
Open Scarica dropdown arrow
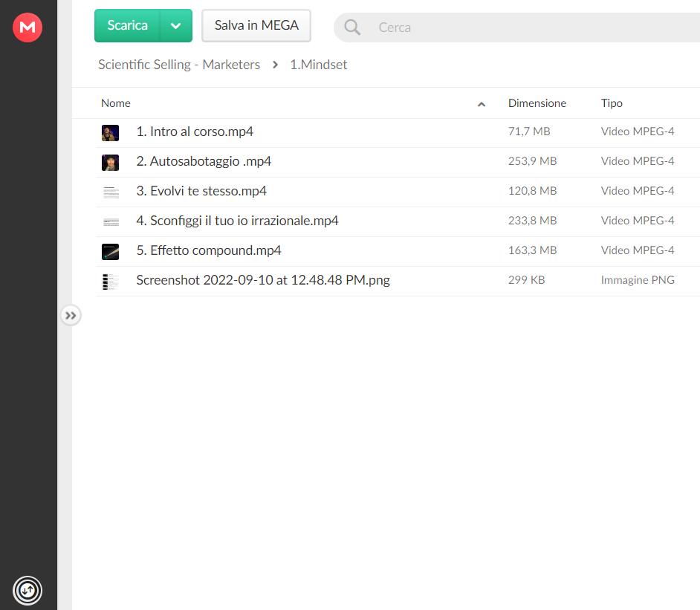[176, 25]
